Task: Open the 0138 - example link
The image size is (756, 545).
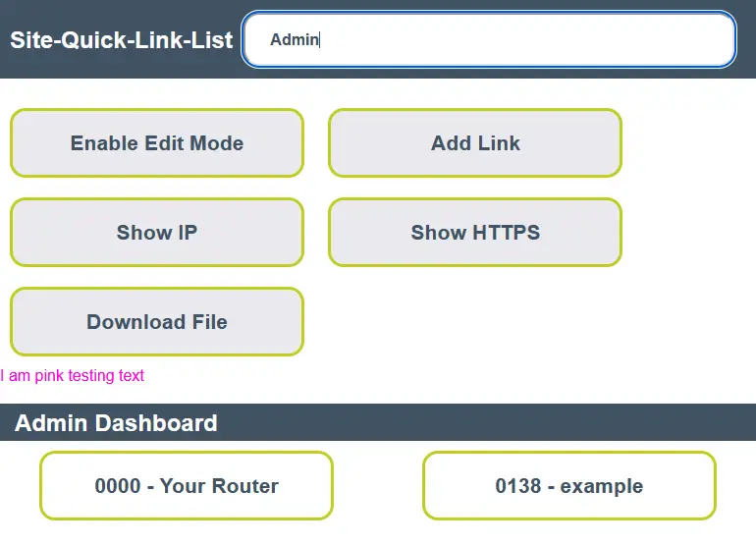Action: pyautogui.click(x=569, y=486)
